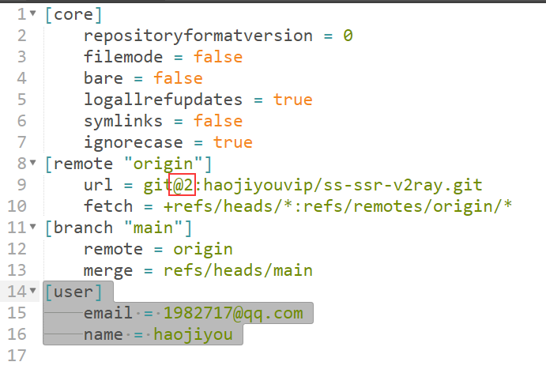Collapse the [user] section fold arrow
Viewport: 546px width, 392px height.
tap(32, 290)
